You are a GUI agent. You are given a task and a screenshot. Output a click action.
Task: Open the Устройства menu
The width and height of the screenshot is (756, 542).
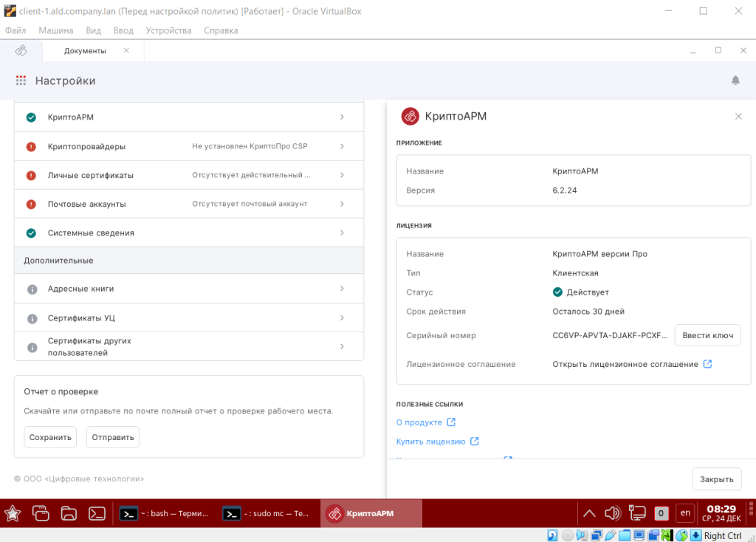(168, 30)
